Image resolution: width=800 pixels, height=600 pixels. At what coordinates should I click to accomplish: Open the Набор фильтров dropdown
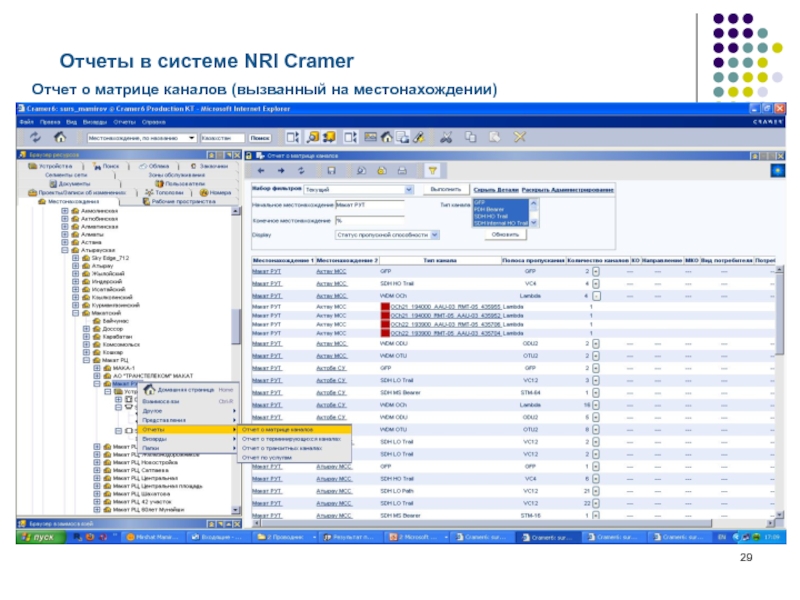(408, 189)
